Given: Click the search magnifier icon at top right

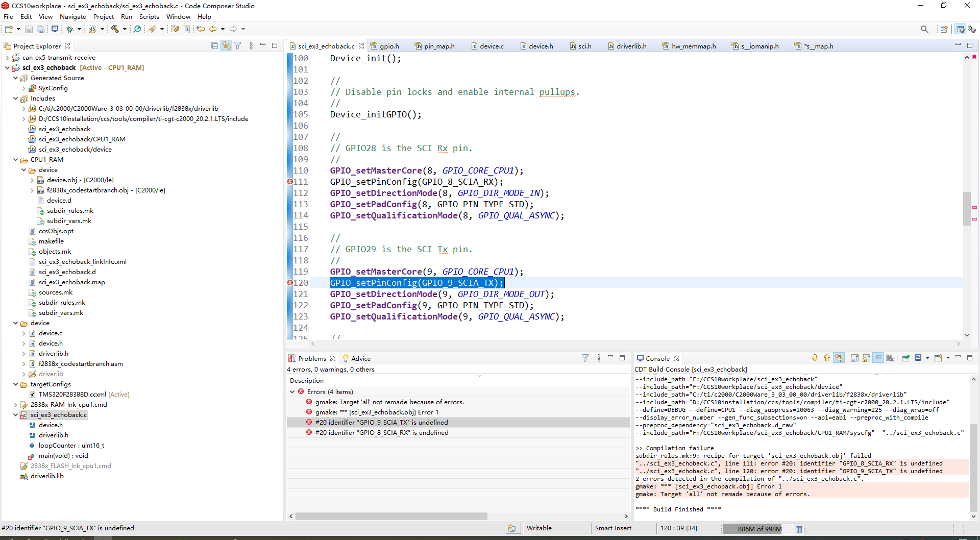Looking at the screenshot, I should pos(924,29).
